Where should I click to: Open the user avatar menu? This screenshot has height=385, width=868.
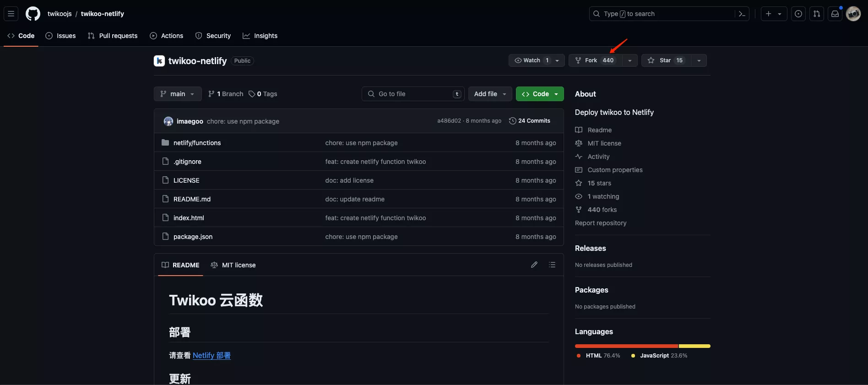pos(853,14)
